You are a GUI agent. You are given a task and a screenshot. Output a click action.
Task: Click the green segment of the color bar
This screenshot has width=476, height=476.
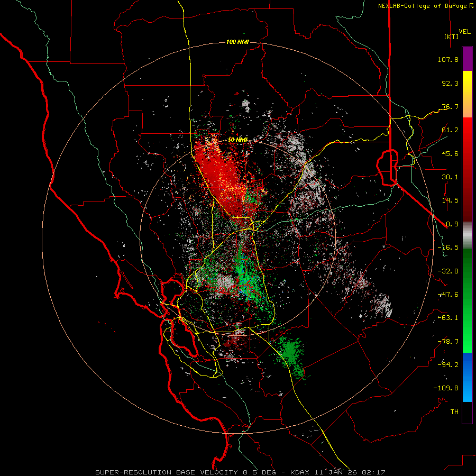(x=467, y=300)
